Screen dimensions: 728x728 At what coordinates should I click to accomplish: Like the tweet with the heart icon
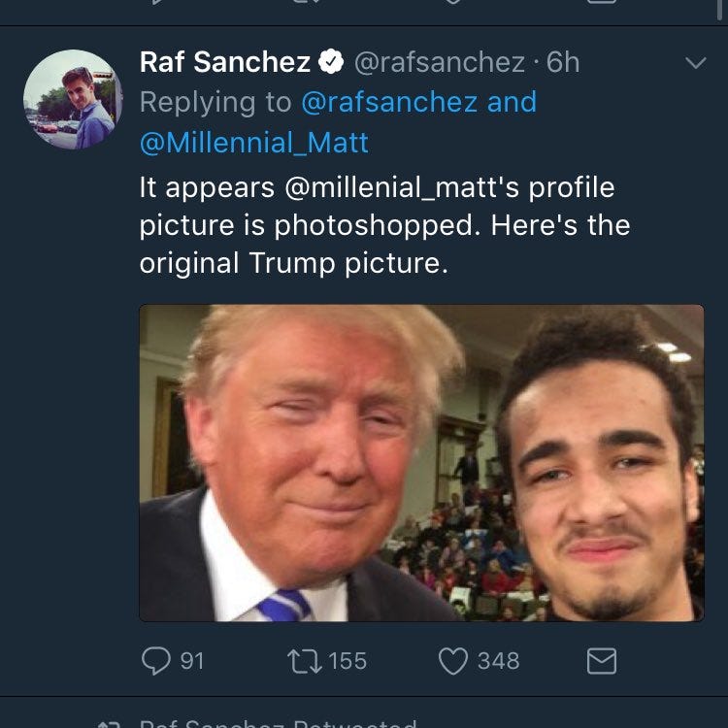452,661
